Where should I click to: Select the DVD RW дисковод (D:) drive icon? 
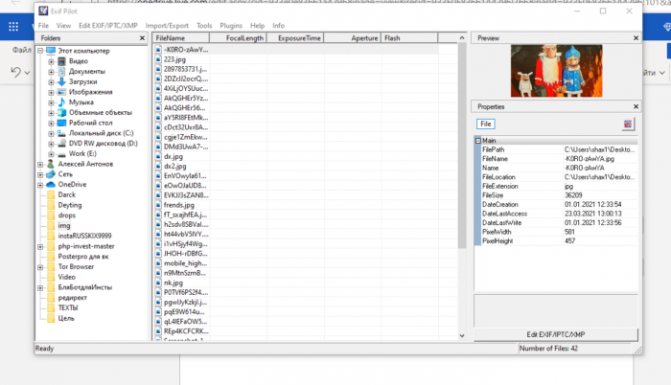point(62,143)
